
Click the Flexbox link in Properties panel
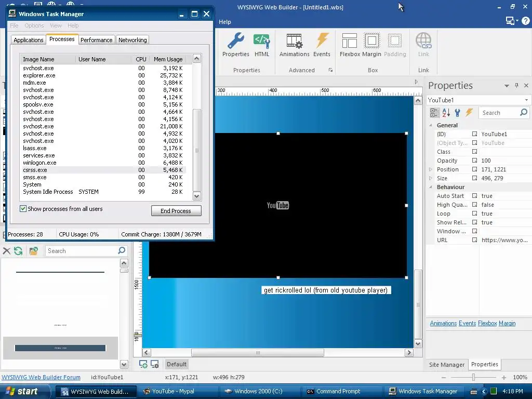pos(487,323)
